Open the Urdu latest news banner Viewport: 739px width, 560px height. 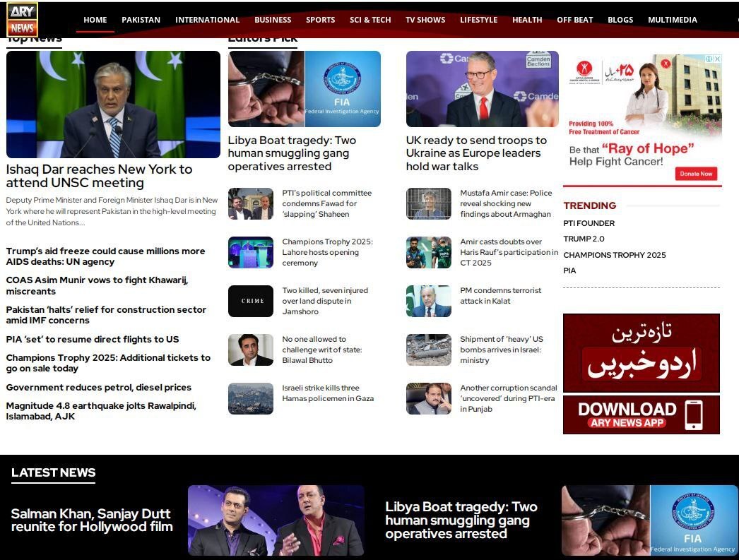pyautogui.click(x=642, y=353)
